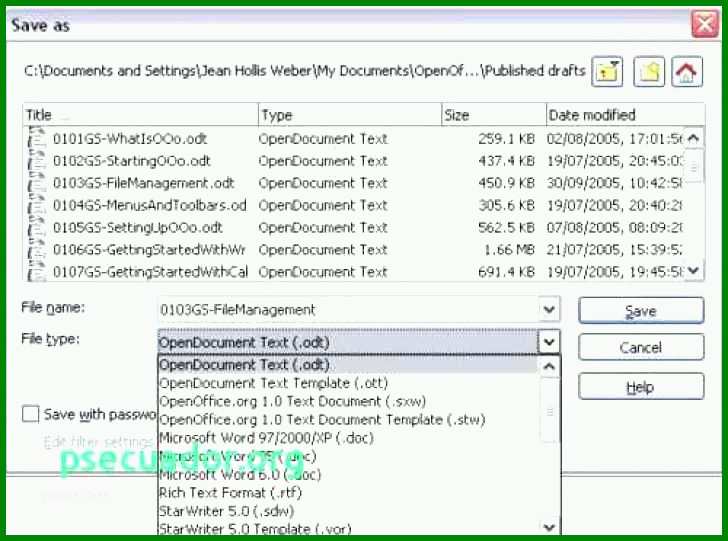Collapse the File type dropdown arrow

click(x=549, y=342)
